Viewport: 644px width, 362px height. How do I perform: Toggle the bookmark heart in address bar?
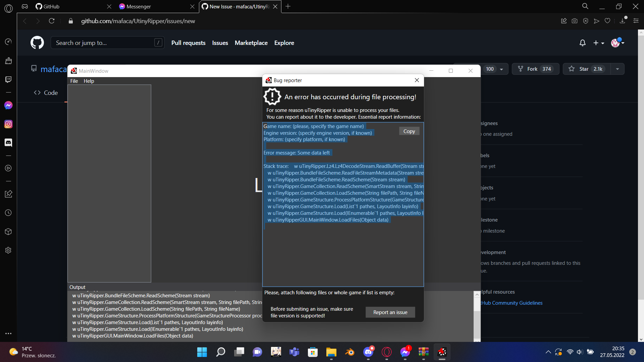(x=607, y=21)
